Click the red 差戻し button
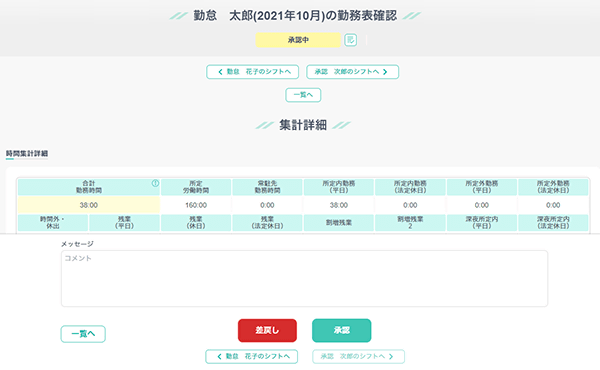Screen dimensions: 600x370 pos(267,330)
